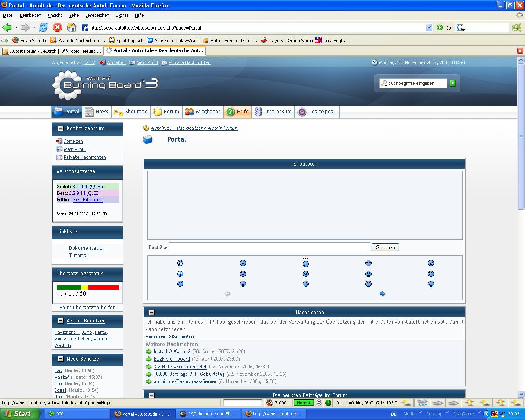Collapse the Nachrichten section
Screen dimensions: 525x420
[151, 313]
